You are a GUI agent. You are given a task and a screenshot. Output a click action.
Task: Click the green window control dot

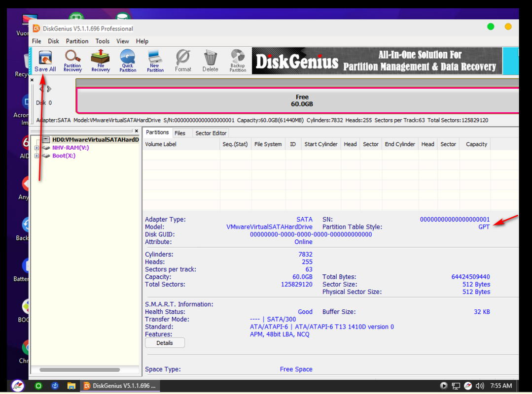click(491, 27)
